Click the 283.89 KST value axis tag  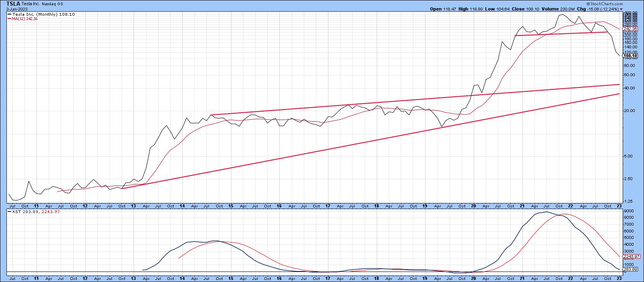pos(630,270)
